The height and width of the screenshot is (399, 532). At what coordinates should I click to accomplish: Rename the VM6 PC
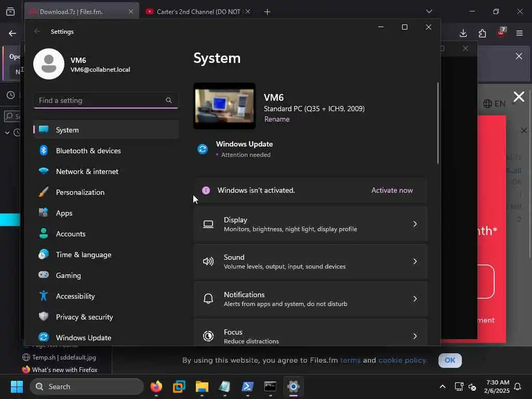tap(277, 119)
